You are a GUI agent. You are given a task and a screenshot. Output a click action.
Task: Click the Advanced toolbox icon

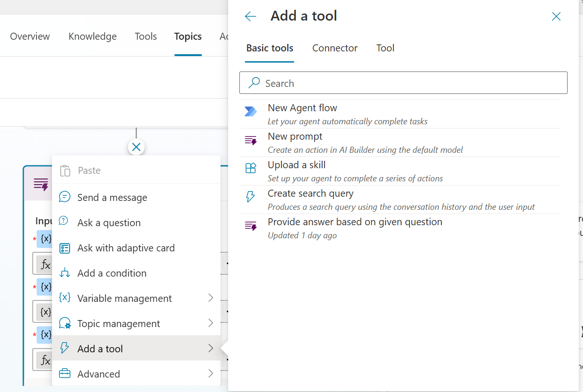click(65, 374)
